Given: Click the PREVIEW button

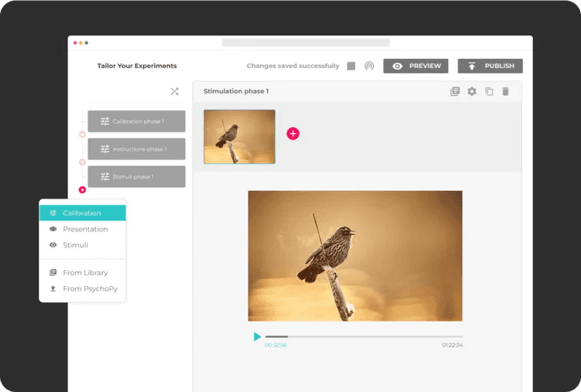Looking at the screenshot, I should [x=415, y=66].
